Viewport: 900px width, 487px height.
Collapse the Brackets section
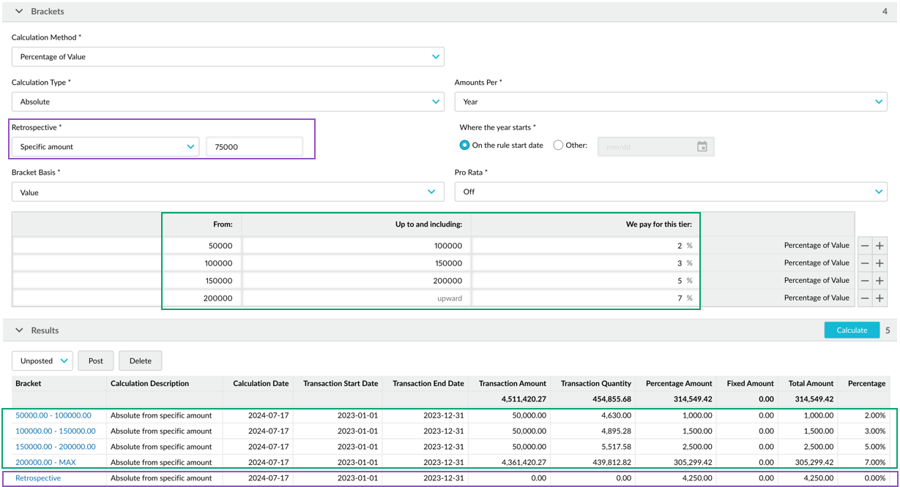coord(19,11)
